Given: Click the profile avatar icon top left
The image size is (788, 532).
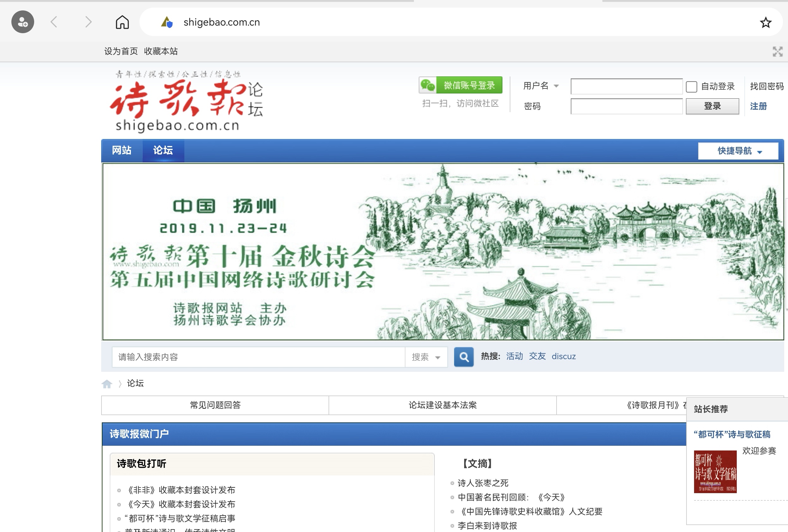Looking at the screenshot, I should 22,22.
